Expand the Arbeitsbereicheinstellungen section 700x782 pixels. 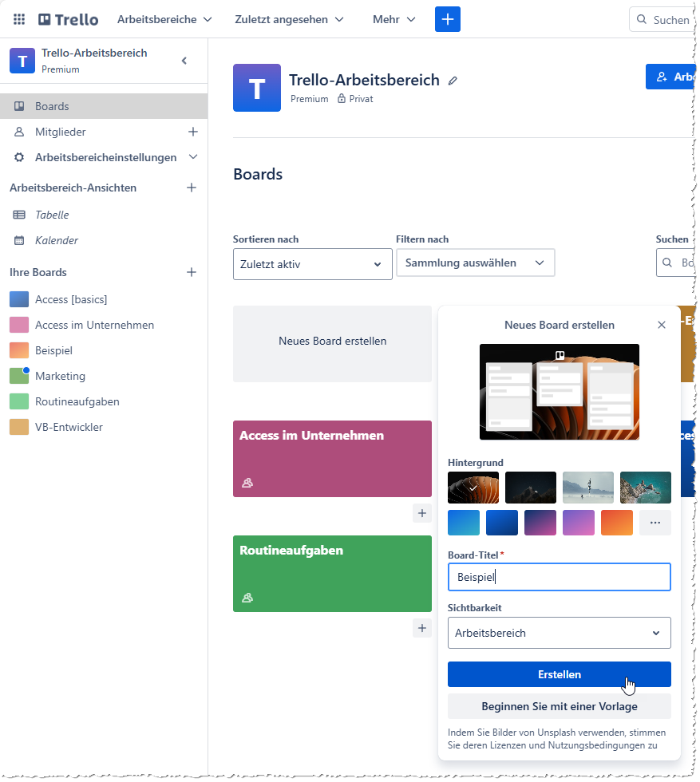pos(192,157)
